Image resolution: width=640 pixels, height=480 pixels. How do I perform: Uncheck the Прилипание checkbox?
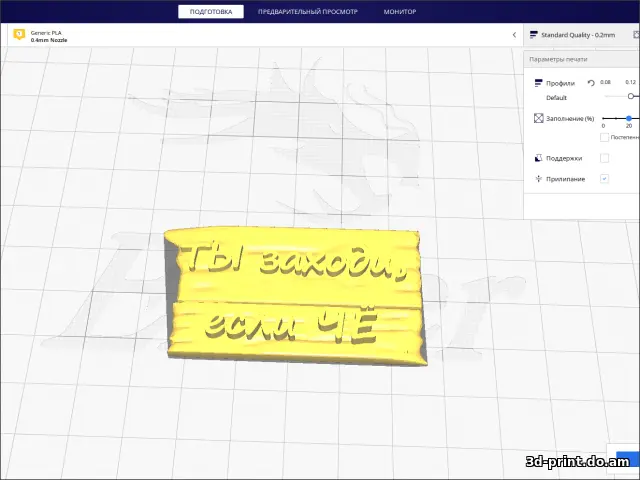604,179
